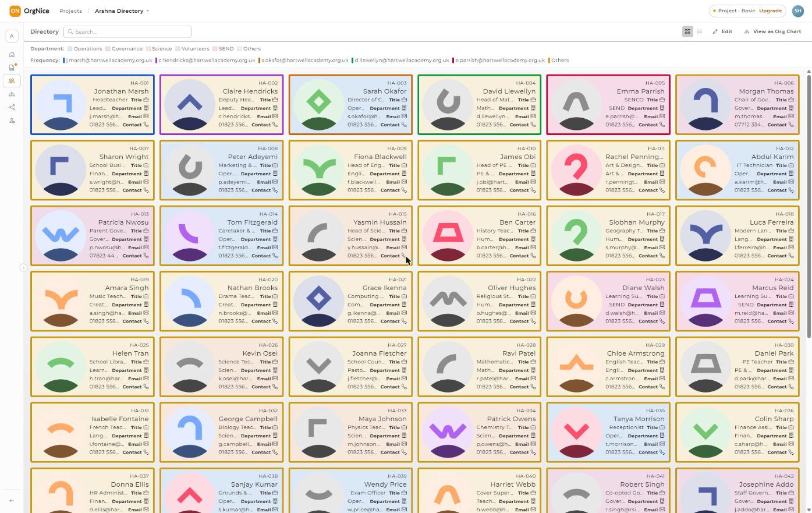Toggle j.marsh@hartwellacademy.org.uk frequency filter

(108, 60)
